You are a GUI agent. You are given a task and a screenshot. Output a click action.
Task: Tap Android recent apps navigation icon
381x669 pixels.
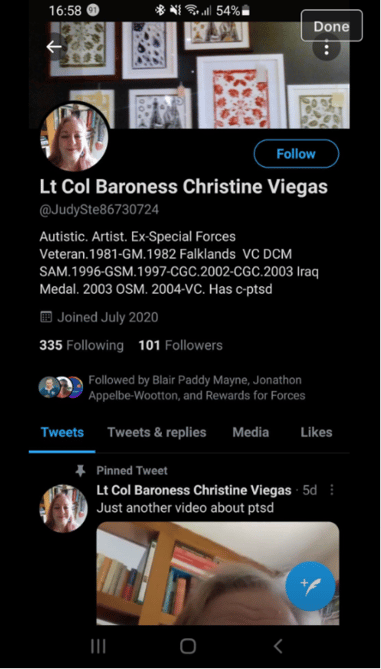click(98, 646)
